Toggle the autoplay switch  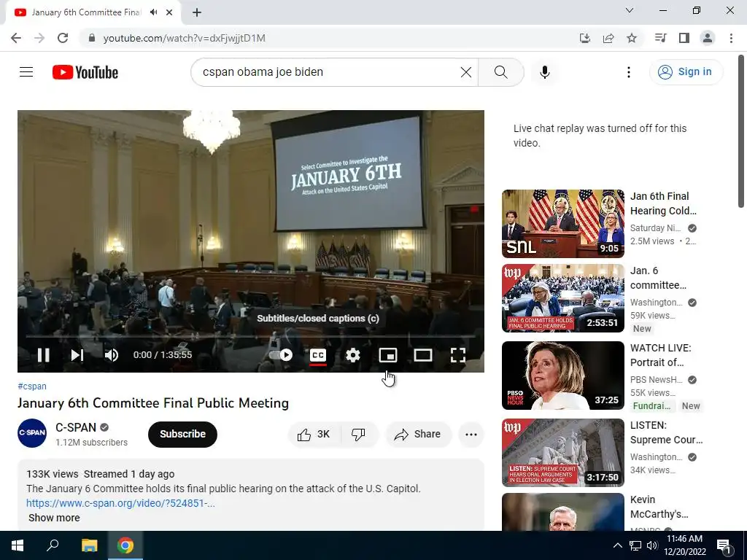point(282,355)
